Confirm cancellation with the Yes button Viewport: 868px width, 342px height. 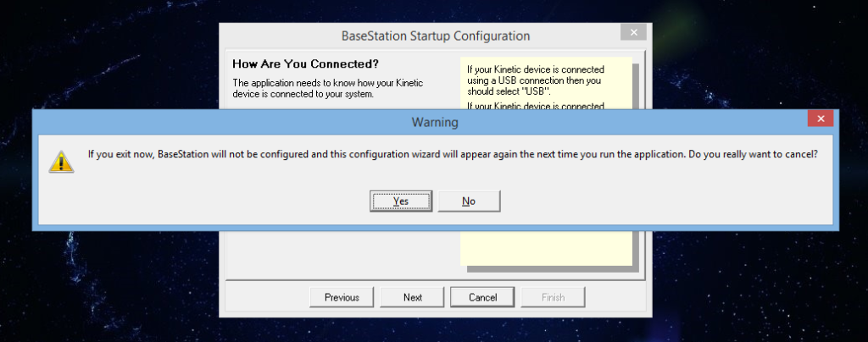pos(401,201)
